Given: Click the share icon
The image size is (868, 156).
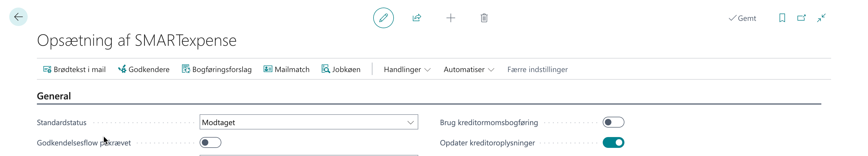Looking at the screenshot, I should [x=417, y=18].
